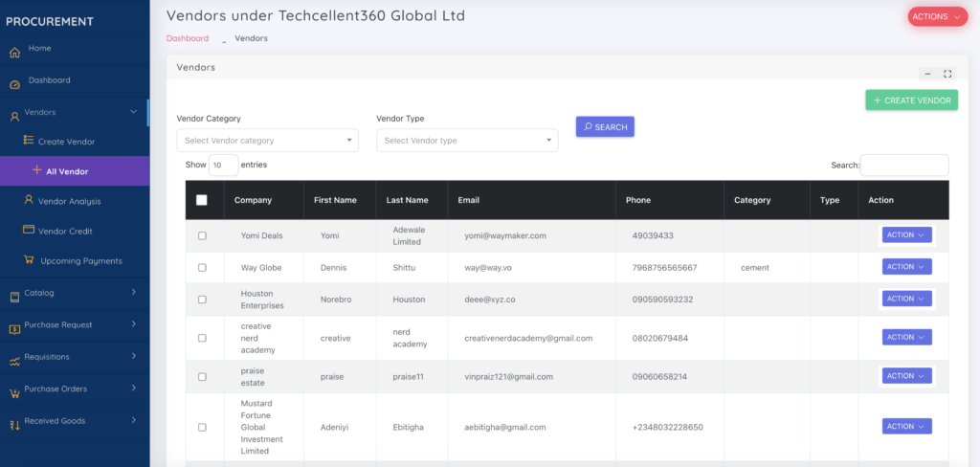Check the Yomi Deals row checkbox
This screenshot has height=467, width=980.
(202, 235)
